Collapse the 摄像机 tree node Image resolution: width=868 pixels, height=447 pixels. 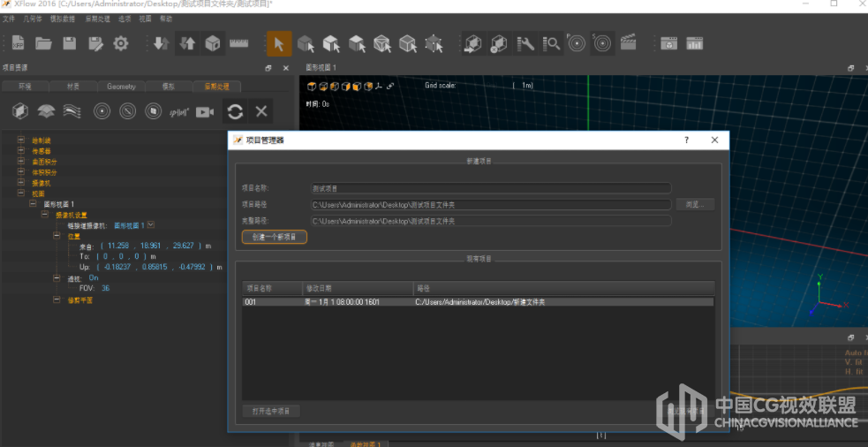(x=21, y=182)
